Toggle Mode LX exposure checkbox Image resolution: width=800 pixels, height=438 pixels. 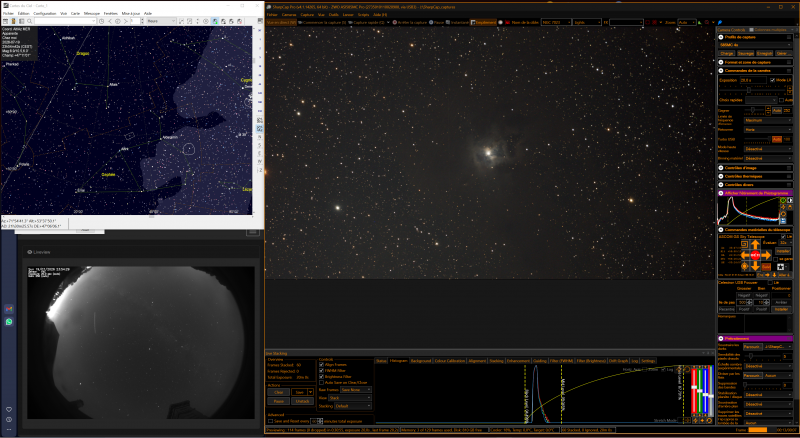click(x=772, y=80)
